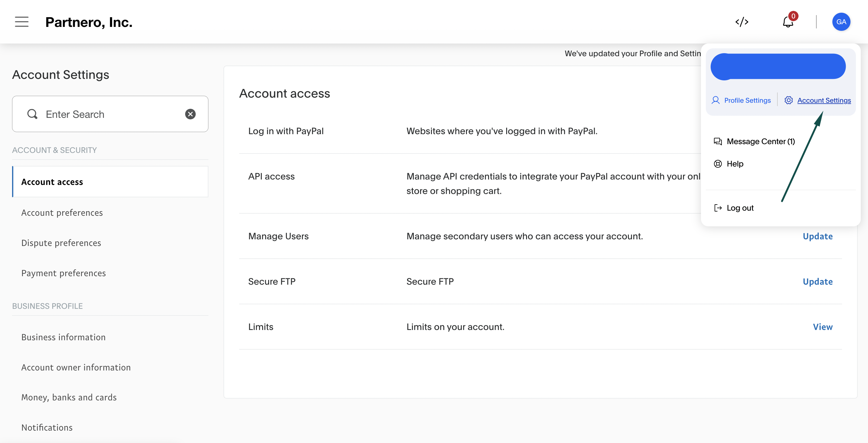
Task: Click Update for Secure FTP
Action: coord(818,282)
